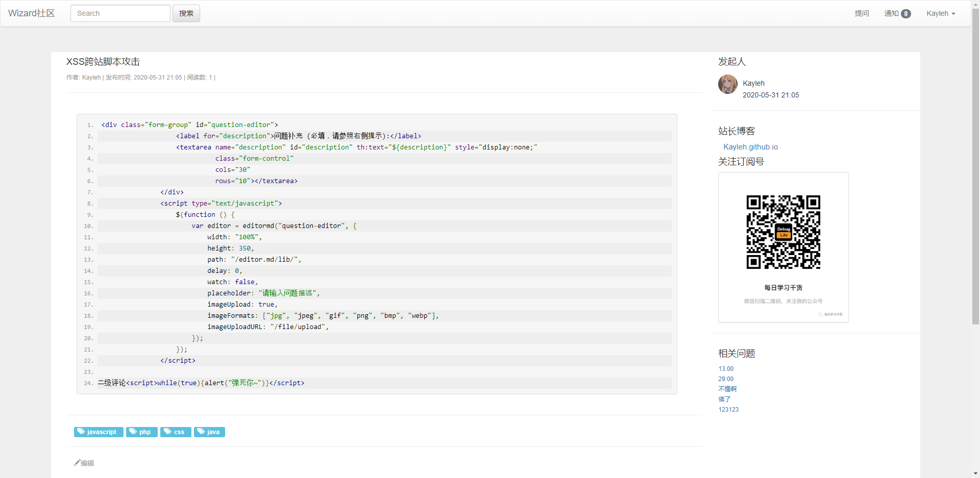This screenshot has height=478, width=980.
Task: Click the 每日学习干货 caption
Action: click(783, 288)
